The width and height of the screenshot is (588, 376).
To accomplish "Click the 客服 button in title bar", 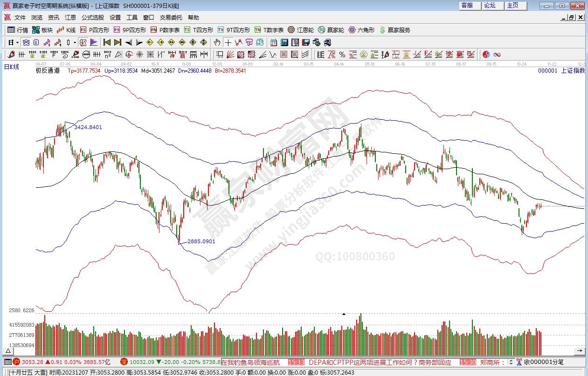I will pyautogui.click(x=467, y=6).
